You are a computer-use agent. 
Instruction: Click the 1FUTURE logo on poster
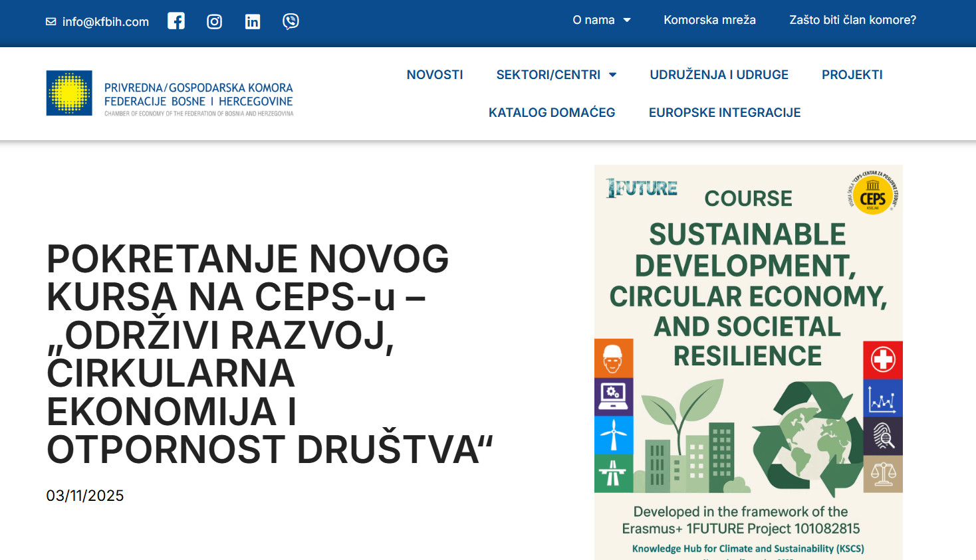click(642, 189)
